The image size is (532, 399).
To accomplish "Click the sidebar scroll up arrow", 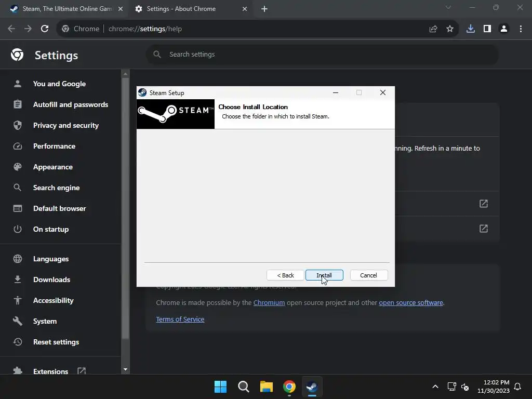I will point(126,74).
